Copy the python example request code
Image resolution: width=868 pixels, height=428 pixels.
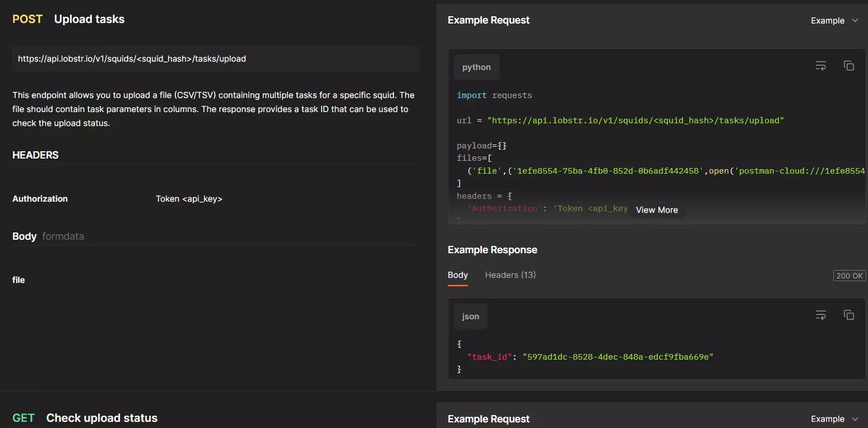(848, 66)
